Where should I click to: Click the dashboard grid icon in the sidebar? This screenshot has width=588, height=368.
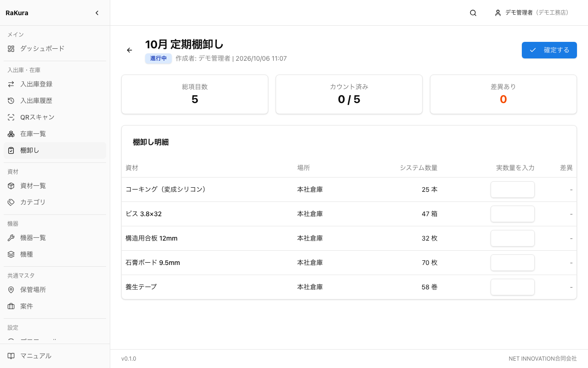(11, 48)
